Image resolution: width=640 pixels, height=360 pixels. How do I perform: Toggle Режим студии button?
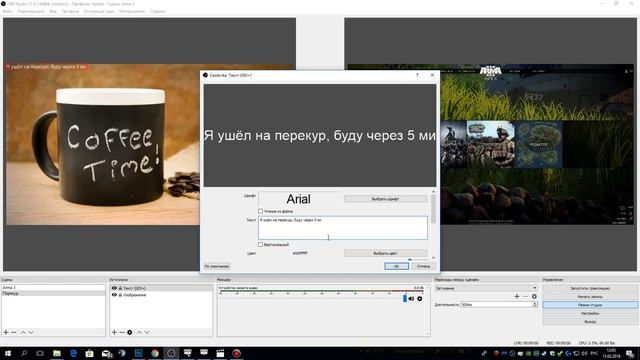[x=590, y=305]
